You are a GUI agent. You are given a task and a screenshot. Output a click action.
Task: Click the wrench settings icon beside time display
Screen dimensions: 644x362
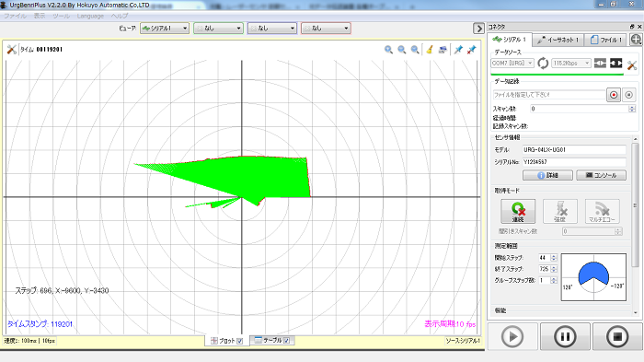click(11, 50)
